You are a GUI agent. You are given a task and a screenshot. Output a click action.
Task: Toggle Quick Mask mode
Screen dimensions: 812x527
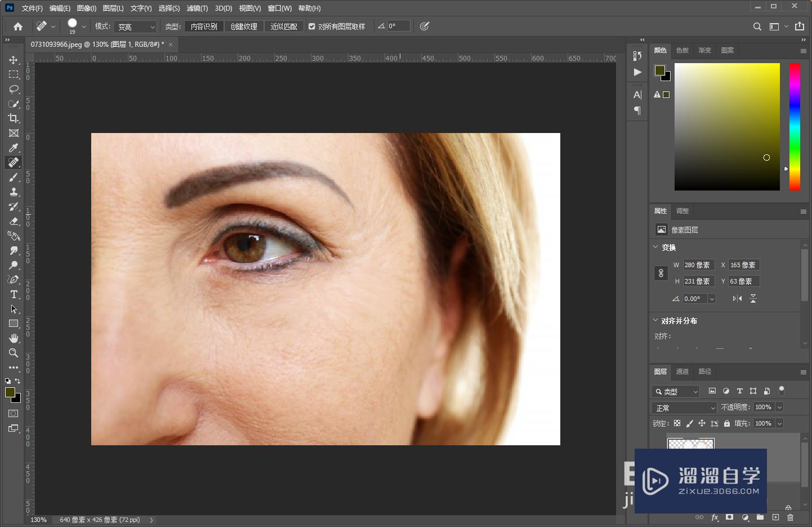coord(14,414)
